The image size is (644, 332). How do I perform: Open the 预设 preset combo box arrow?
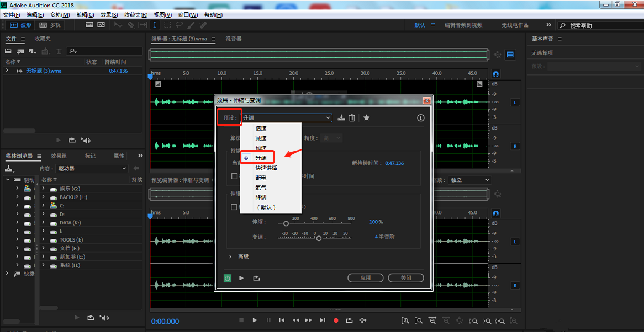328,118
